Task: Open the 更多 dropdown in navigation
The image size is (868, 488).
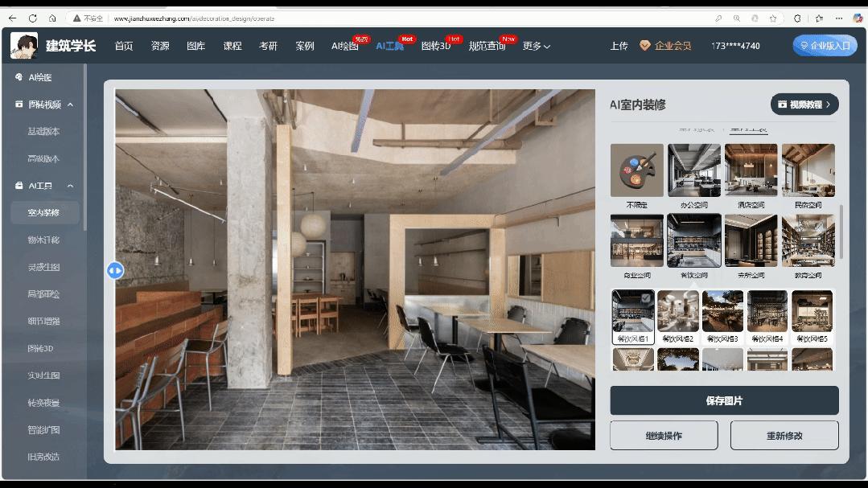Action: pyautogui.click(x=536, y=46)
